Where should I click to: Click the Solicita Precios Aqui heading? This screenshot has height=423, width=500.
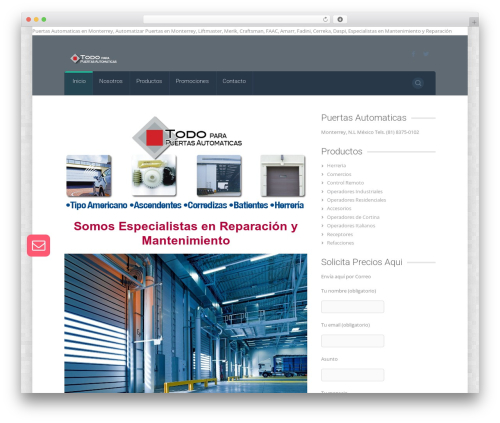(x=362, y=262)
